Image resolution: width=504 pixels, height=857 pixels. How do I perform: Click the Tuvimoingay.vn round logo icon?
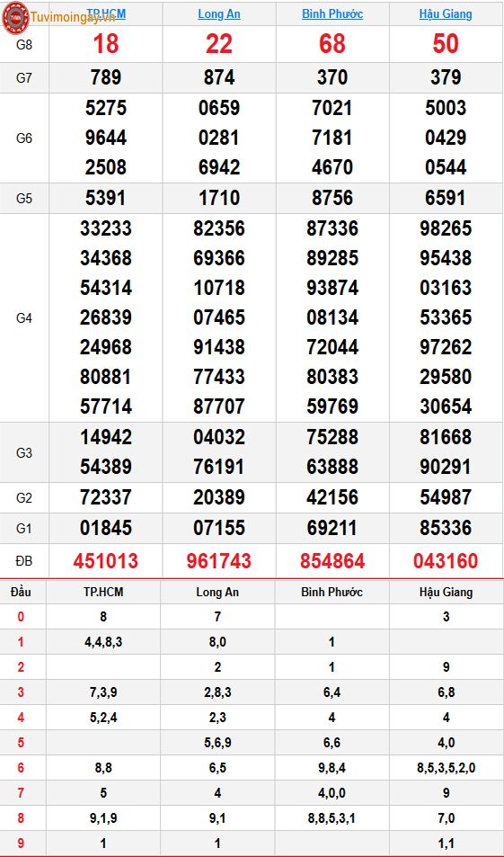coord(15,17)
